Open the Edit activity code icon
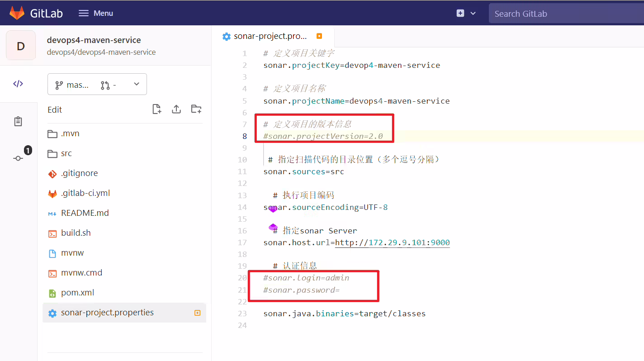 tap(18, 84)
